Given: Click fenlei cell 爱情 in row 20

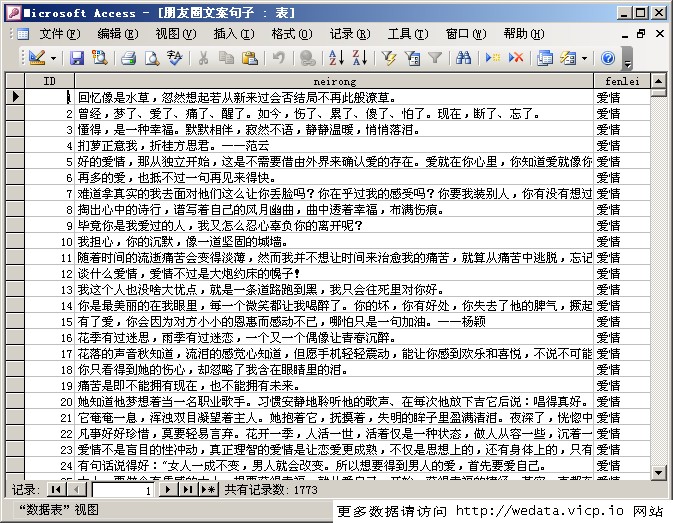Looking at the screenshot, I should tap(622, 402).
